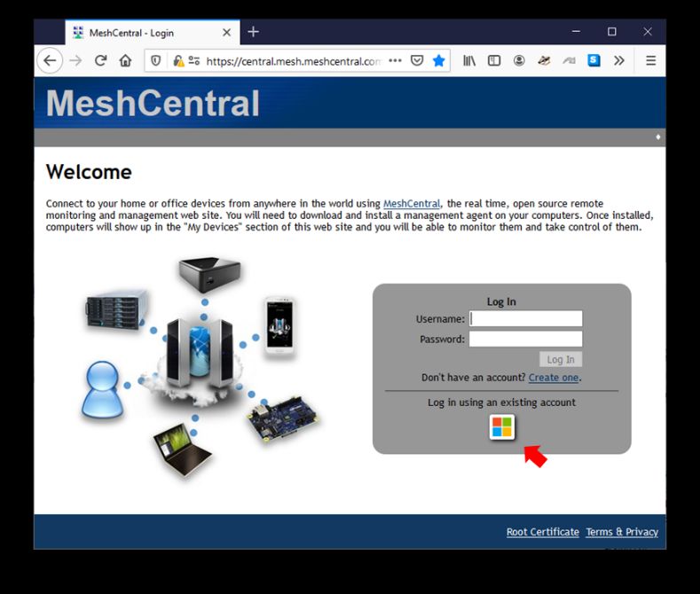Toggle the sidebar view icon
Image resolution: width=700 pixels, height=594 pixels.
pos(494,61)
